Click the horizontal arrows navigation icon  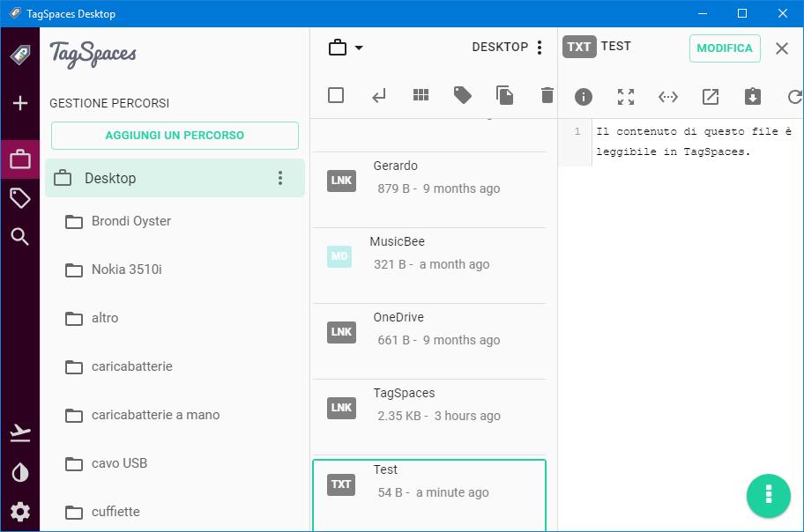[x=668, y=97]
